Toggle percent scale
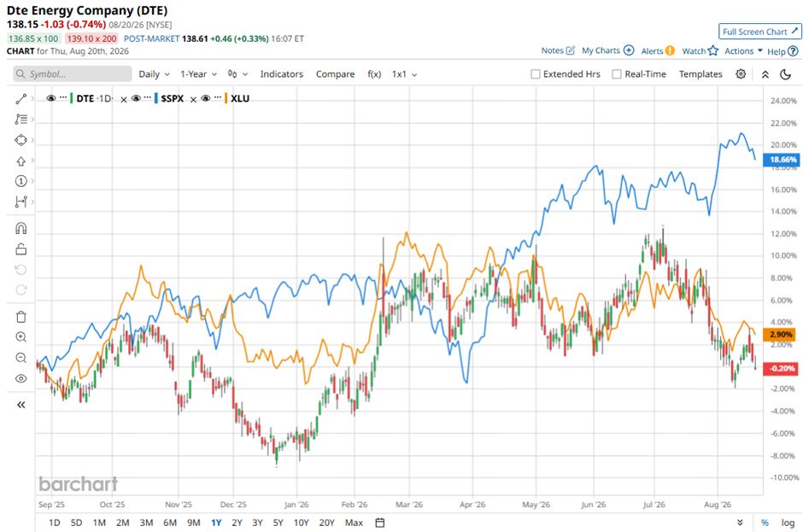Image resolution: width=803 pixels, height=532 pixels. 765,523
